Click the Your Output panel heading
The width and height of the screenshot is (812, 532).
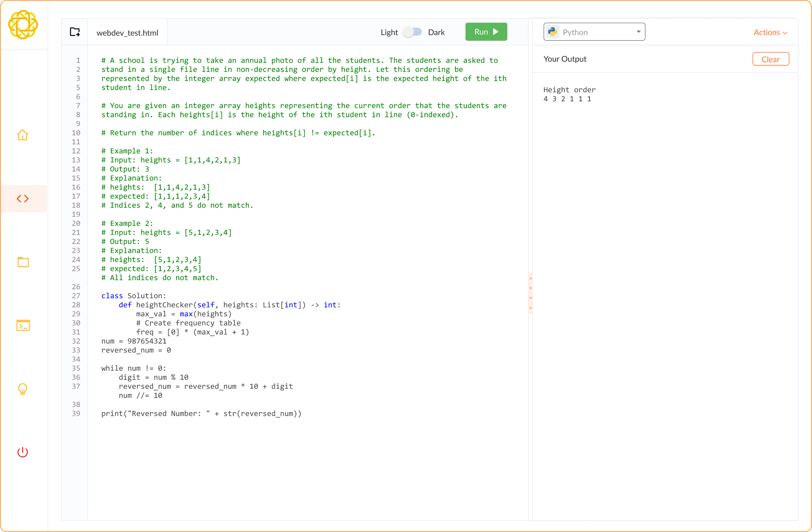pyautogui.click(x=565, y=59)
